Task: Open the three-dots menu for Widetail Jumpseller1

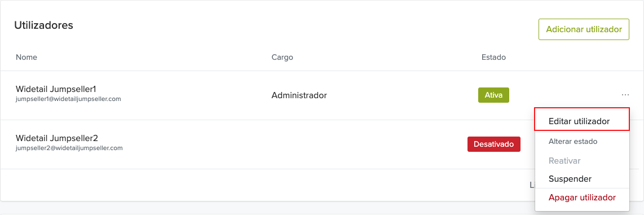Action: point(625,95)
